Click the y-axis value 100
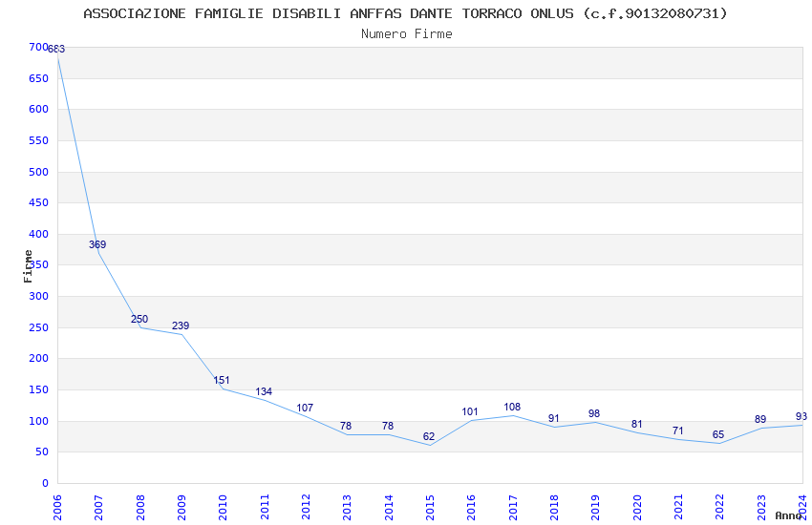Image resolution: width=812 pixels, height=525 pixels. (x=39, y=422)
